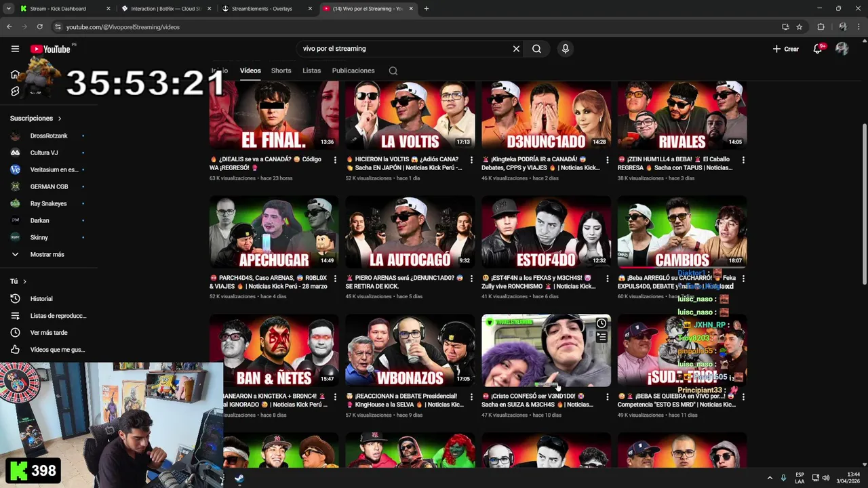
Task: Select the Videos channel tab
Action: click(x=250, y=70)
